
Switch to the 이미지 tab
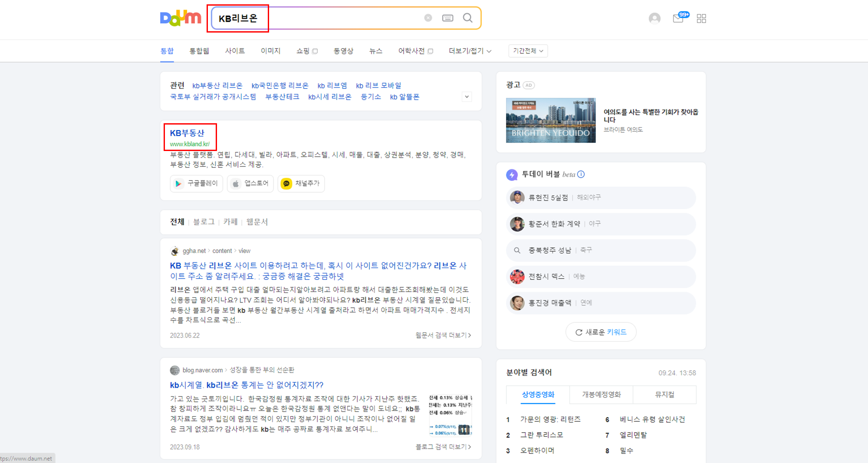coord(270,51)
